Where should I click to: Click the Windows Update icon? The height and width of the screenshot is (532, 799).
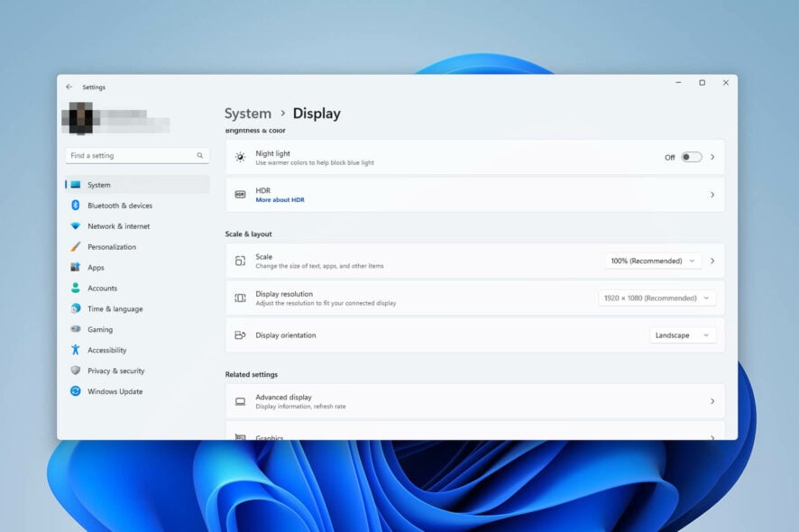(76, 391)
